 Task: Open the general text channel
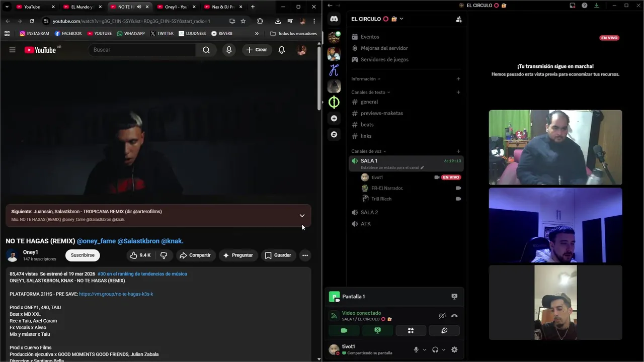[406, 102]
